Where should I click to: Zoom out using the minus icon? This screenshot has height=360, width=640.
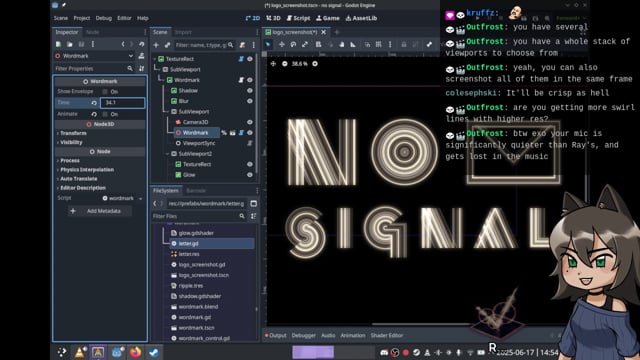pyautogui.click(x=285, y=64)
